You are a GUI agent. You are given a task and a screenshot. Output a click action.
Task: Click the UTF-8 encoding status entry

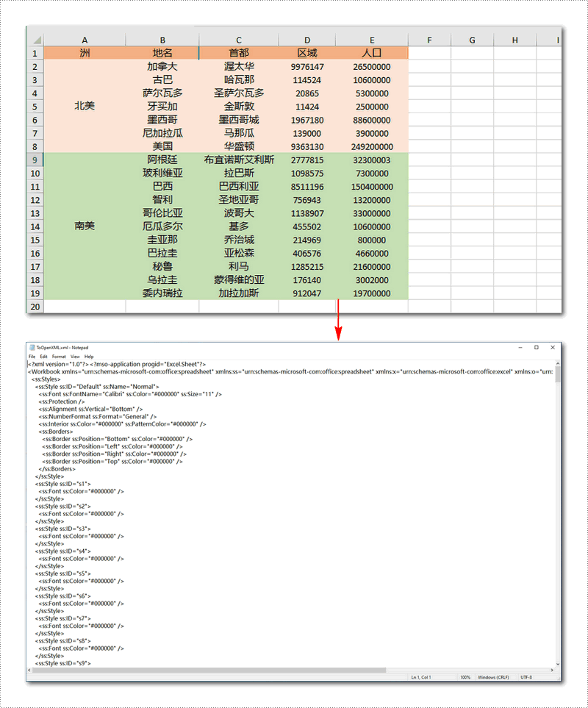pos(526,677)
